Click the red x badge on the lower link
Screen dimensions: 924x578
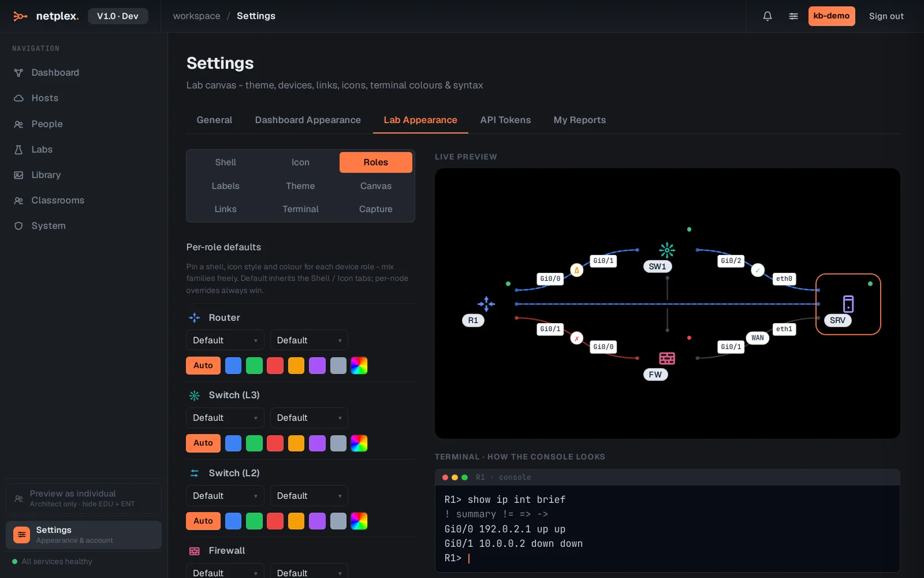[576, 338]
